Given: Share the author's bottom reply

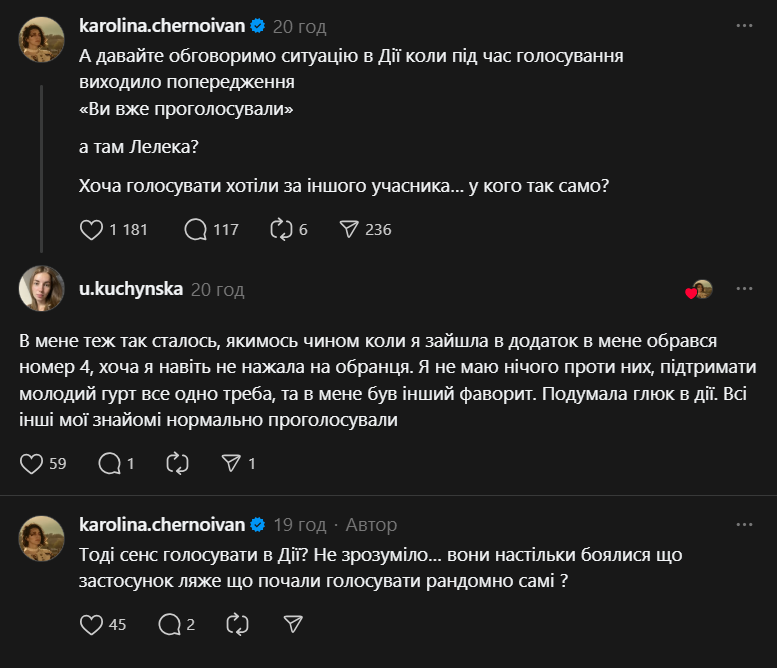Looking at the screenshot, I should (x=293, y=624).
